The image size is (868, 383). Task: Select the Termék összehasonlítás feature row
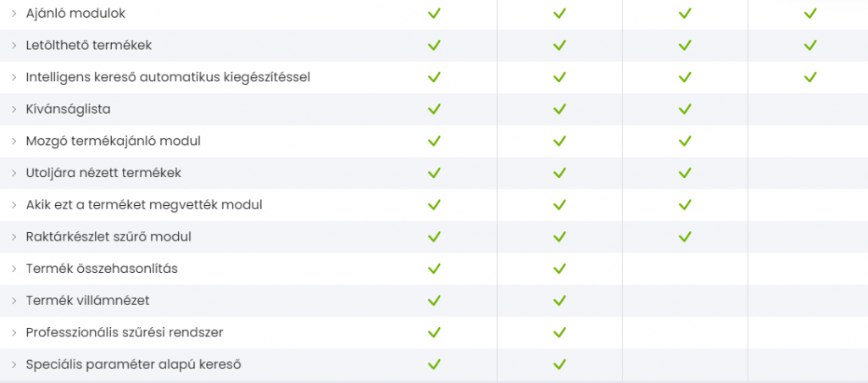(101, 269)
